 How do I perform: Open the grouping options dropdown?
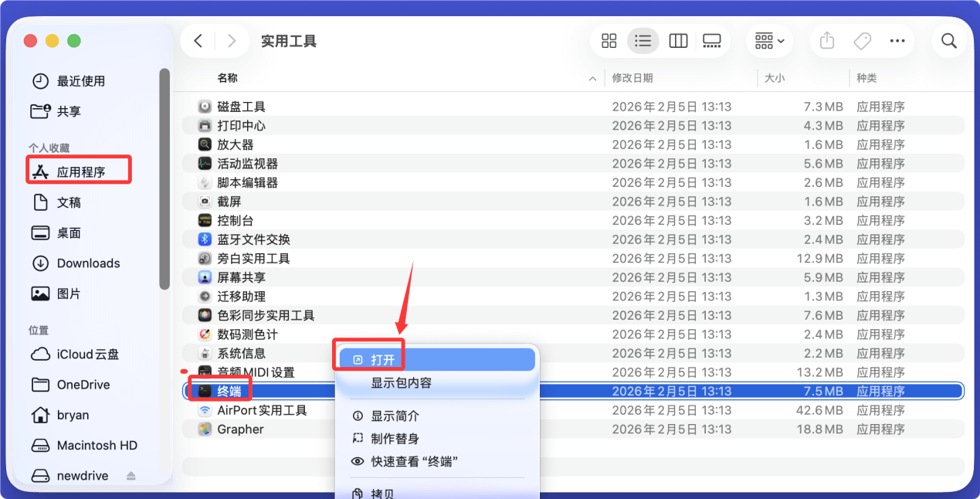tap(768, 40)
